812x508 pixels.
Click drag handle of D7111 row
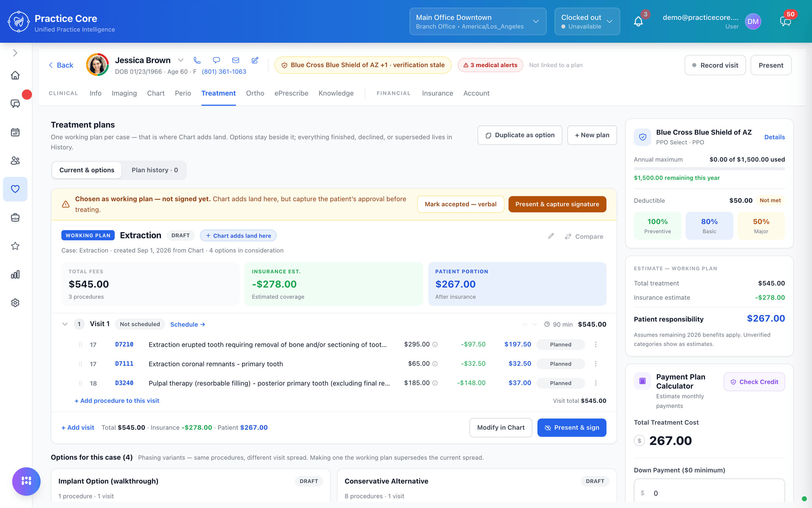(x=80, y=364)
